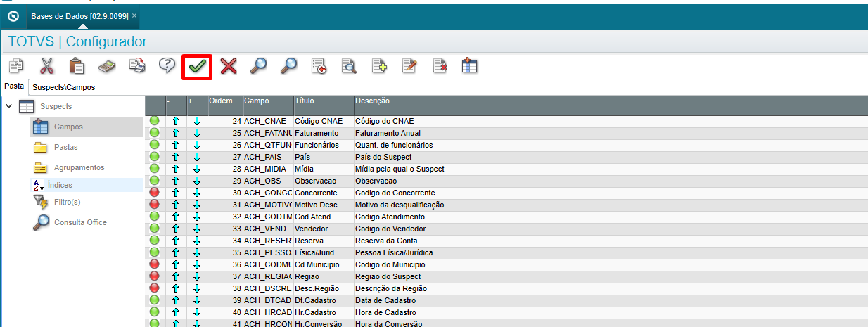Image resolution: width=868 pixels, height=327 pixels.
Task: Click down arrow on ACH_MIDIA row
Action: coord(197,169)
